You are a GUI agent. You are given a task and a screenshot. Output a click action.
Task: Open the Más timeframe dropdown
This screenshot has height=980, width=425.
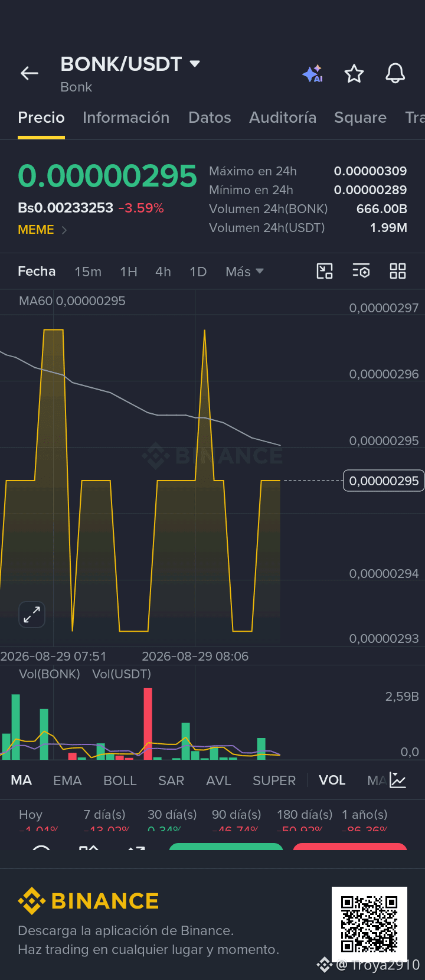tap(244, 272)
